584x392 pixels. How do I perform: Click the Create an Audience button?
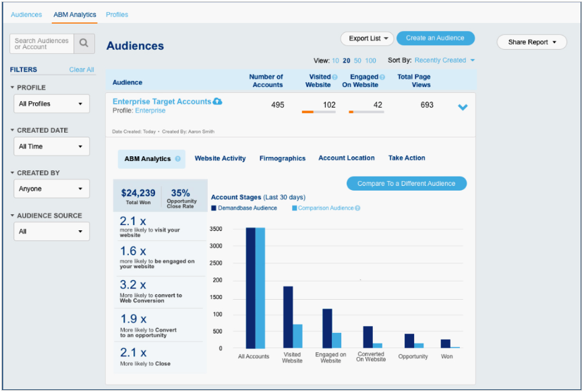coord(435,38)
